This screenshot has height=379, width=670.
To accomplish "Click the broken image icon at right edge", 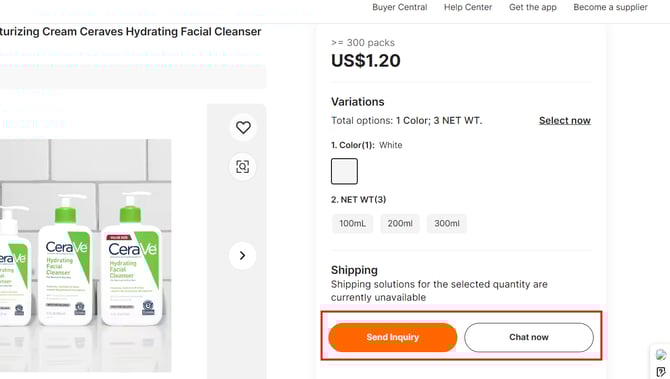I will 661,355.
